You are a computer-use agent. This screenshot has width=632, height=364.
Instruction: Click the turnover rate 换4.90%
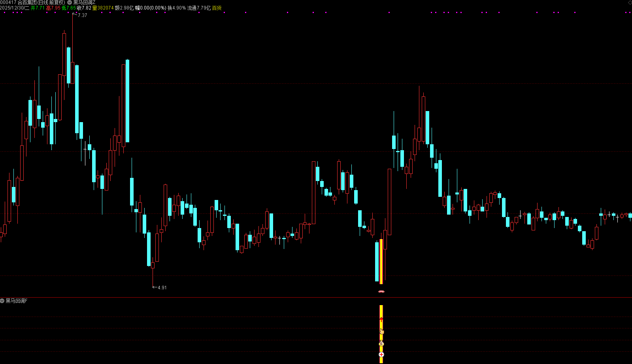click(177, 8)
